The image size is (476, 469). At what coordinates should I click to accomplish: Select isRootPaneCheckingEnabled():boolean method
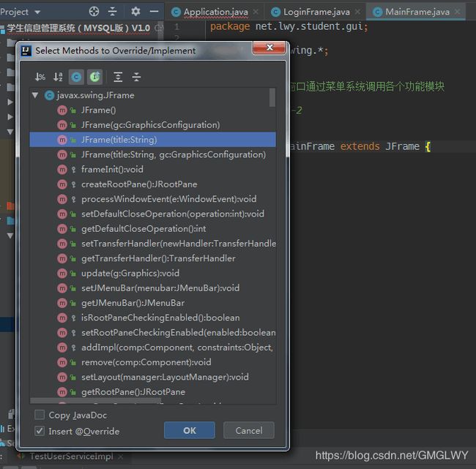tap(153, 318)
